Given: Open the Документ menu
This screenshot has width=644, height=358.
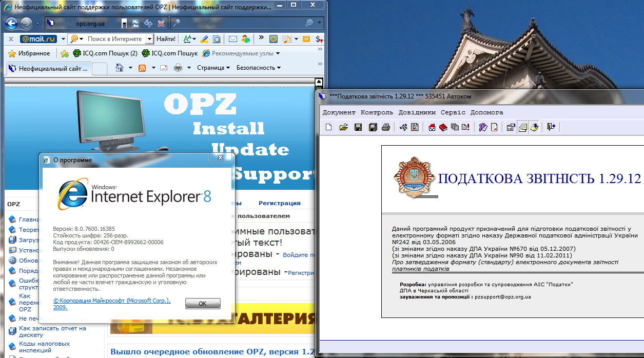Looking at the screenshot, I should [339, 112].
